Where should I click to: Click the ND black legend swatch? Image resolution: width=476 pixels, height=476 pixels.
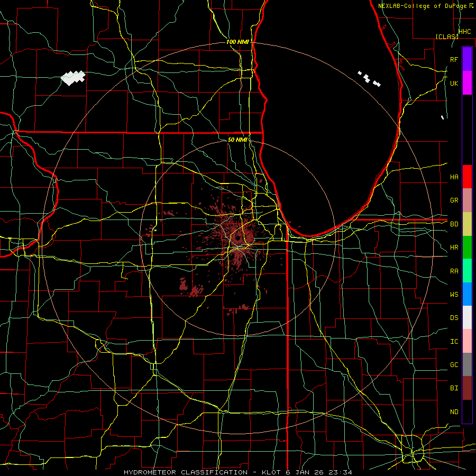pos(467,411)
